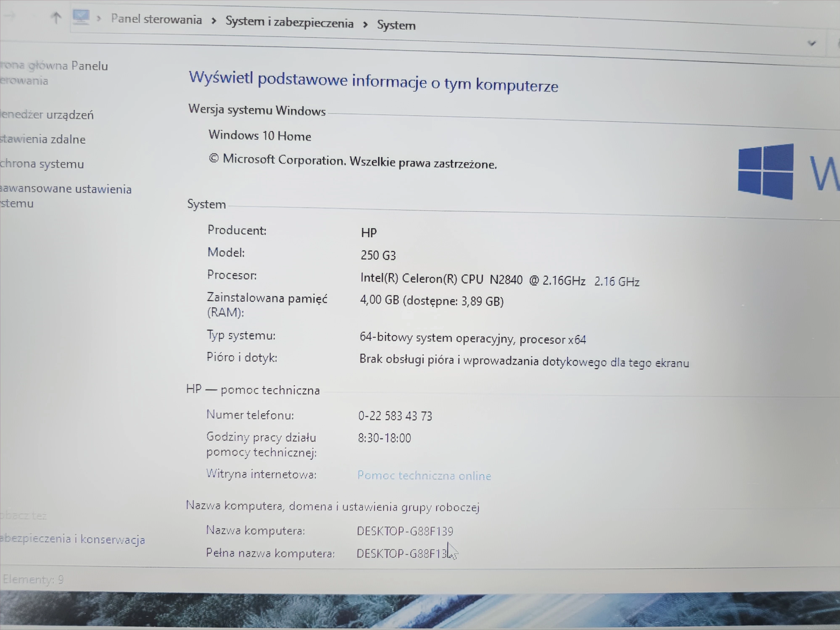840x630 pixels.
Task: Click support hours 8:30-18:00
Action: point(384,438)
